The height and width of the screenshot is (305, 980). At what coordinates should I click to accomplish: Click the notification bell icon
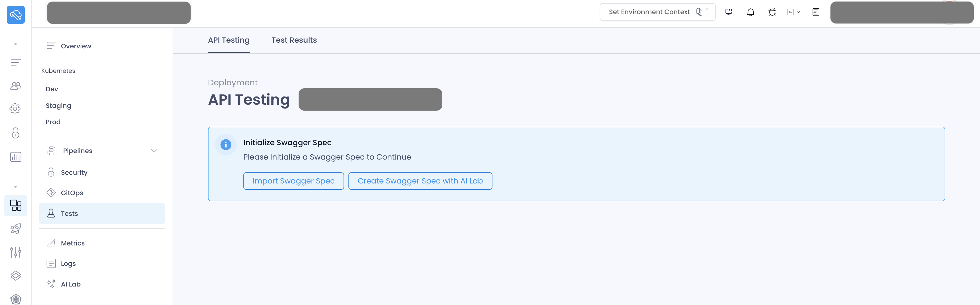[x=750, y=12]
